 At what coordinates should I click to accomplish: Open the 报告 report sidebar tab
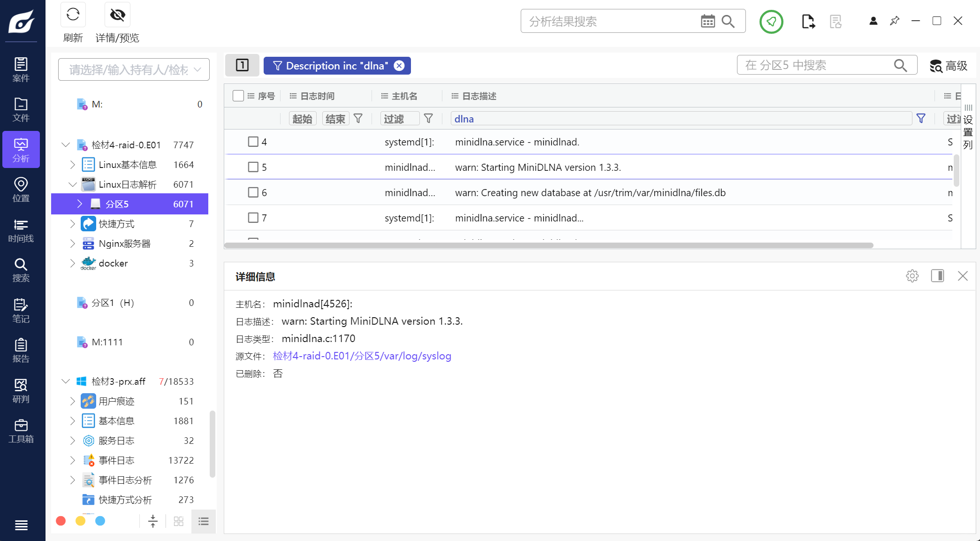(x=21, y=351)
